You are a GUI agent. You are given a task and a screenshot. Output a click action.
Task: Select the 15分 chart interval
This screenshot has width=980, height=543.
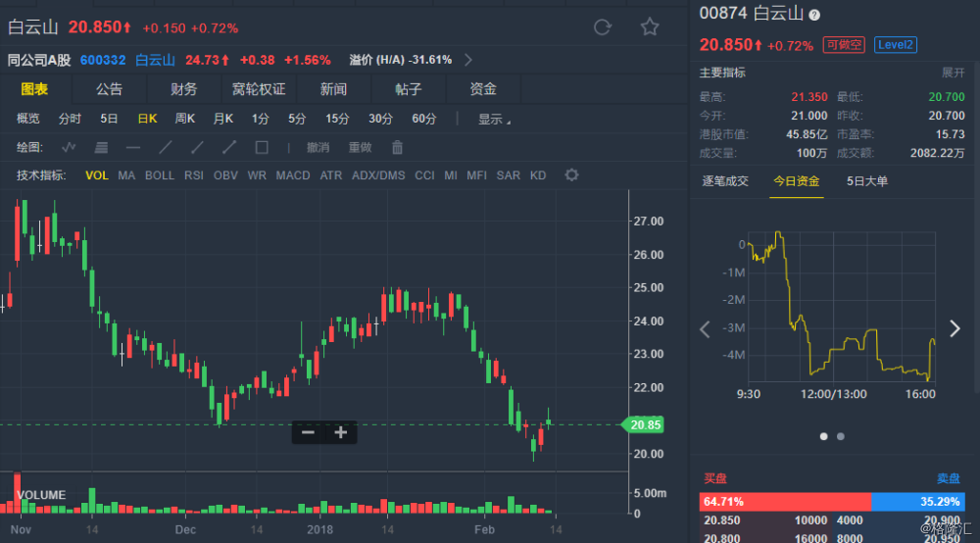coord(337,119)
